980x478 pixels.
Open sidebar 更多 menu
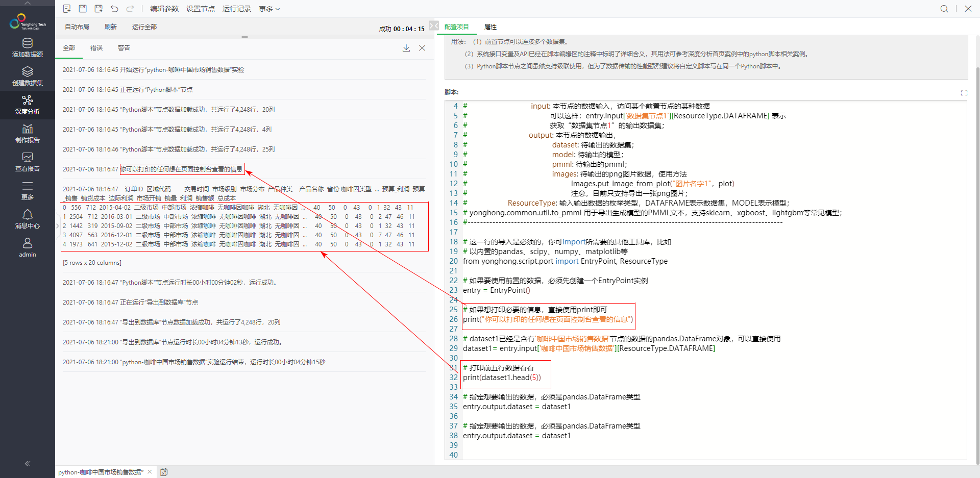pos(28,191)
